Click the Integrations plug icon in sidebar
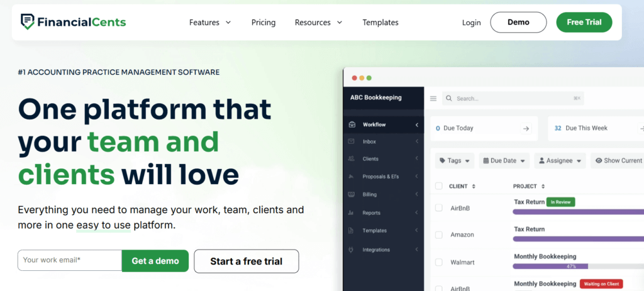 coord(352,250)
